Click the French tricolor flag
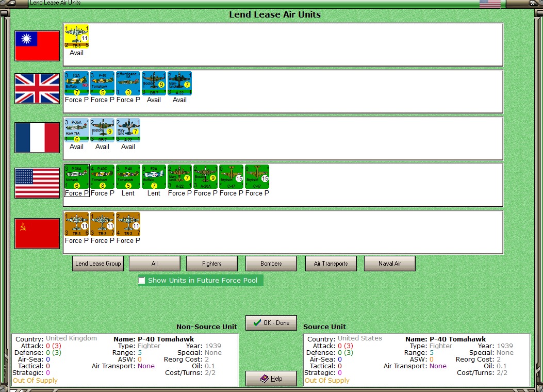This screenshot has height=392, width=543. tap(37, 138)
